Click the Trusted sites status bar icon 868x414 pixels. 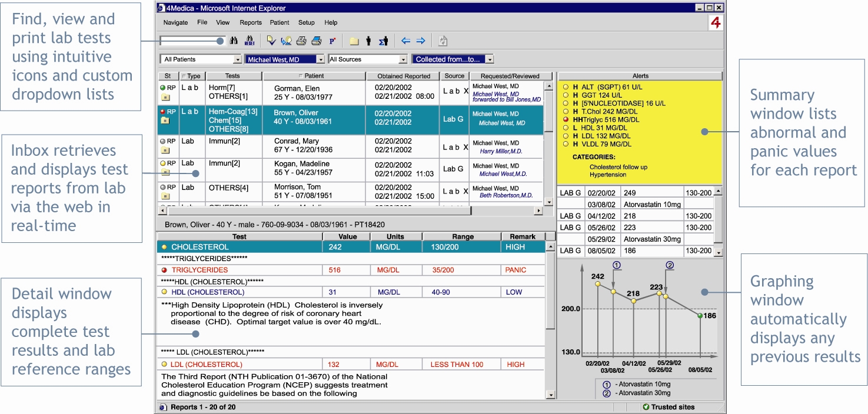point(646,407)
